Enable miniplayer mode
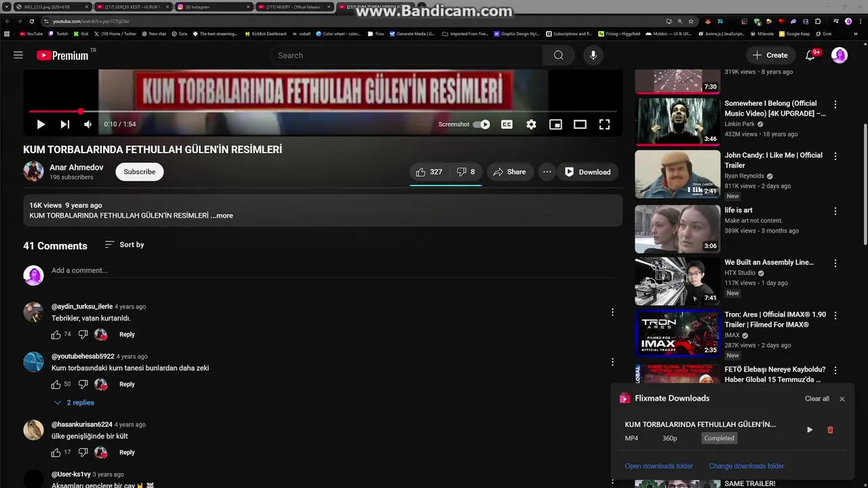This screenshot has width=868, height=488. pyautogui.click(x=555, y=125)
